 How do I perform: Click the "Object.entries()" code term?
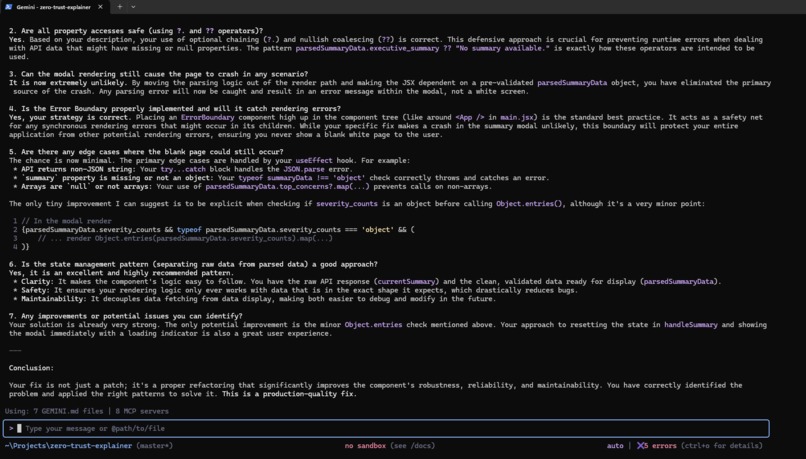[529, 204]
